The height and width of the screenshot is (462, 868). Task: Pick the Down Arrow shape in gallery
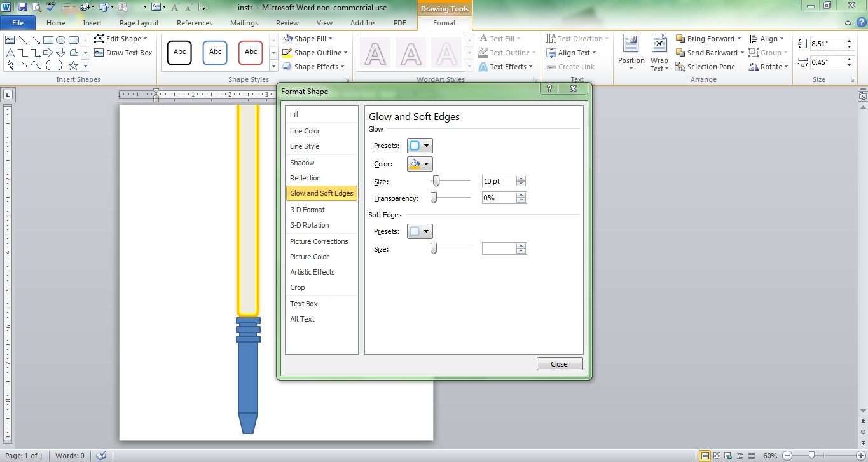[61, 52]
